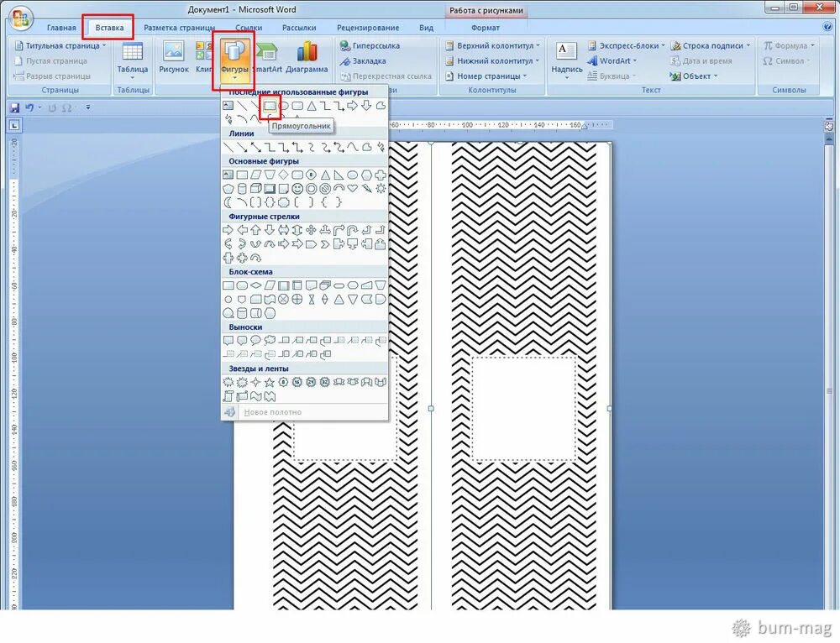Open the WordArt gallery
Viewport: 840px width, 643px height.
(612, 60)
